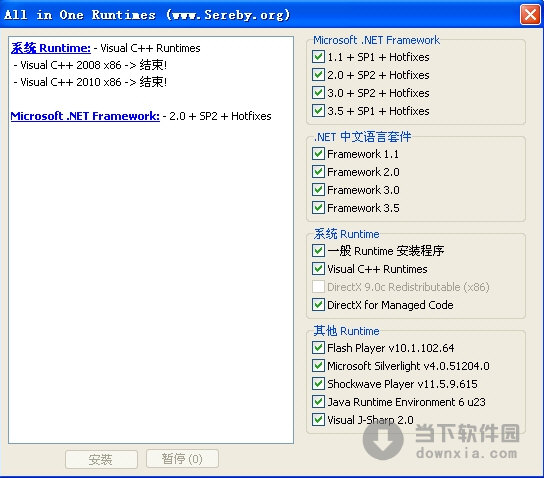
Task: Toggle Microsoft Silverlight v4.0.51204.0 checkbox
Action: pos(318,366)
